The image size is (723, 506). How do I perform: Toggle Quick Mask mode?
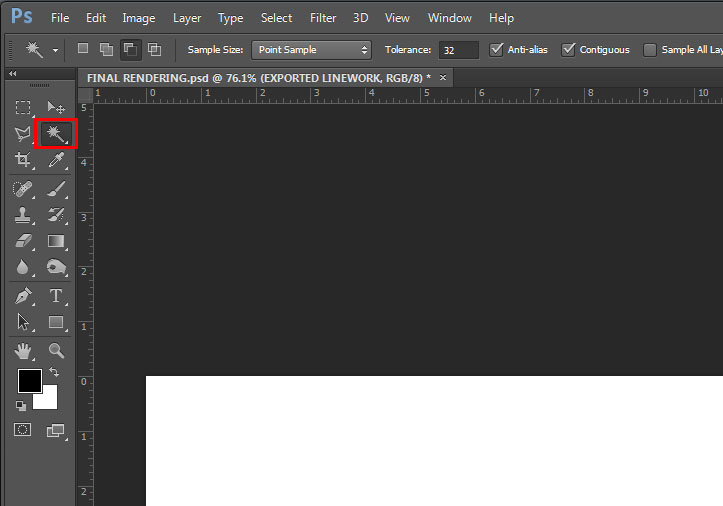click(x=23, y=430)
